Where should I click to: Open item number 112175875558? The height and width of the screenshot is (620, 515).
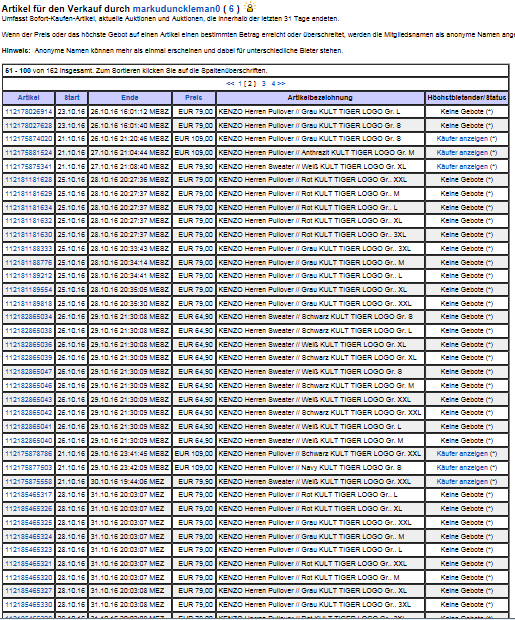point(28,482)
